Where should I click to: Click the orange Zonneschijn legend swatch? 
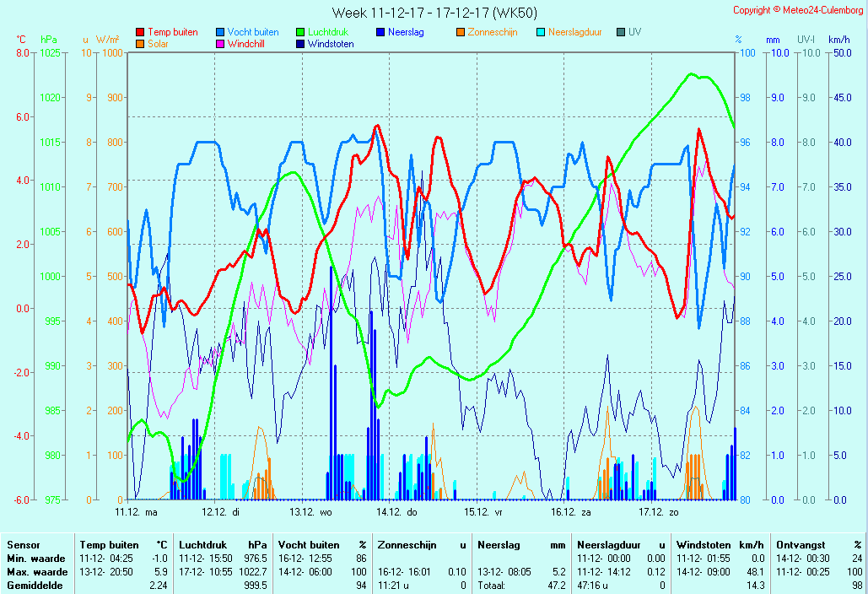[x=461, y=33]
